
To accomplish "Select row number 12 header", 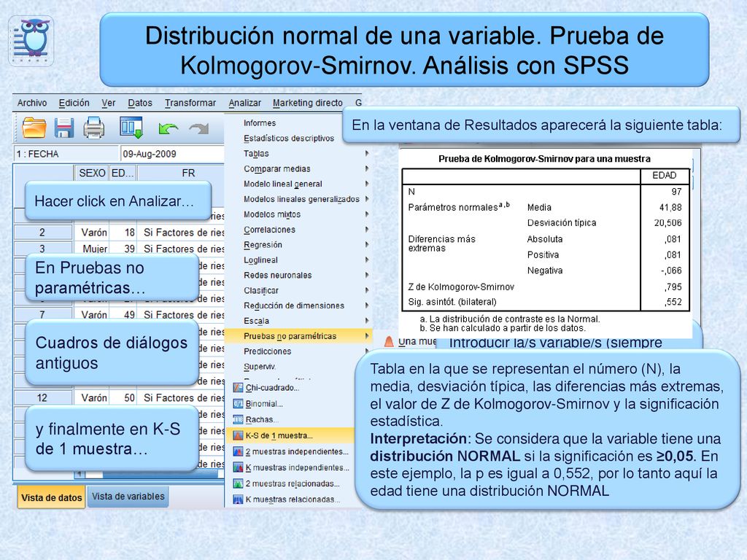I will [42, 397].
